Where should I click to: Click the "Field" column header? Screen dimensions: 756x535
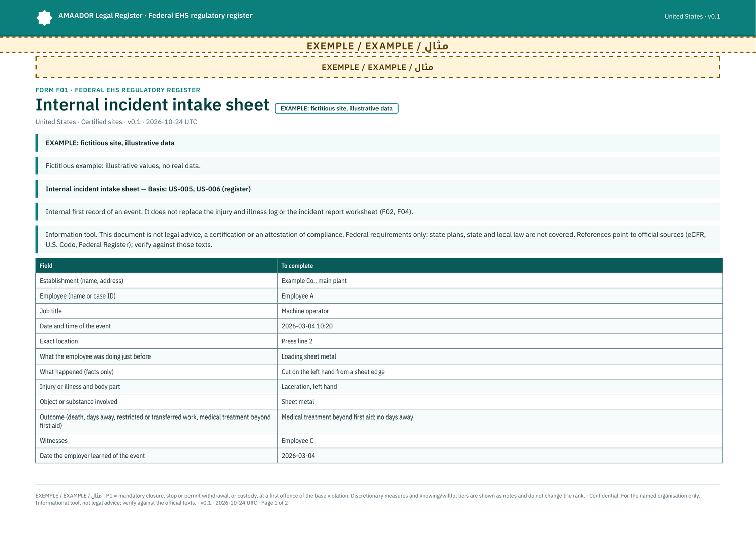[156, 266]
